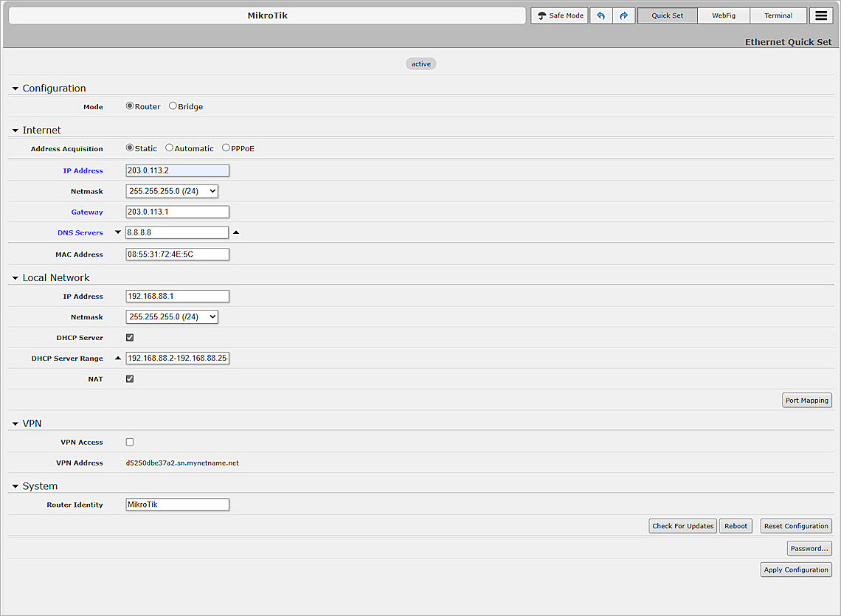Open the hamburger menu icon

pos(821,15)
